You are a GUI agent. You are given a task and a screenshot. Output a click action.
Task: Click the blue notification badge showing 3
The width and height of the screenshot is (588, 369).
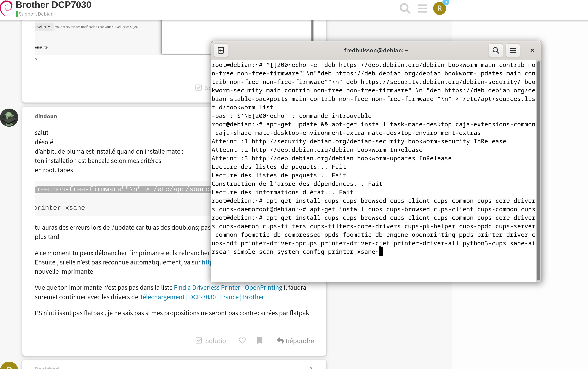tap(445, 2)
